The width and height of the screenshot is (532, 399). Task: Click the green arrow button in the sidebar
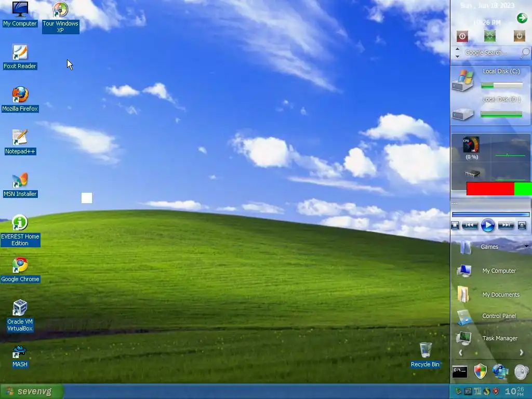click(x=522, y=18)
